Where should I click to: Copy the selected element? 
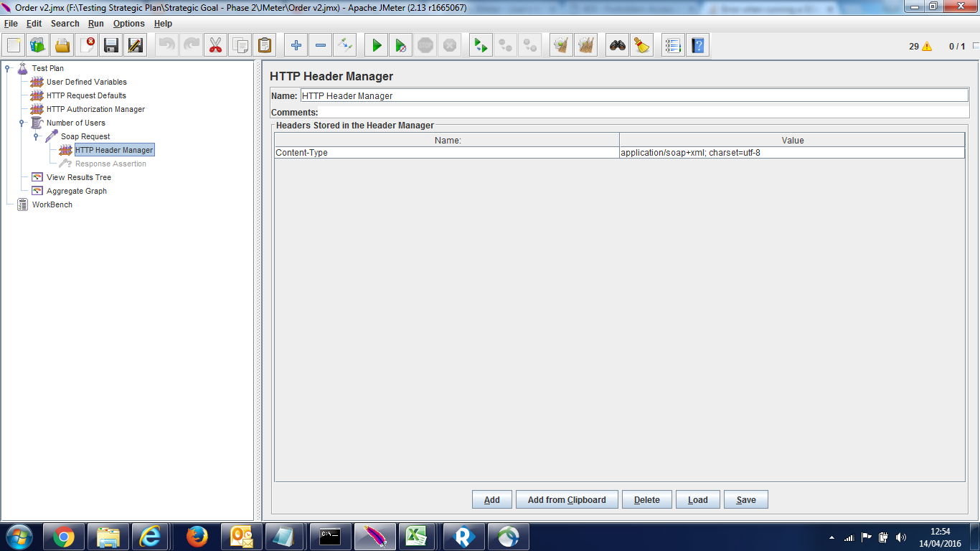[240, 46]
